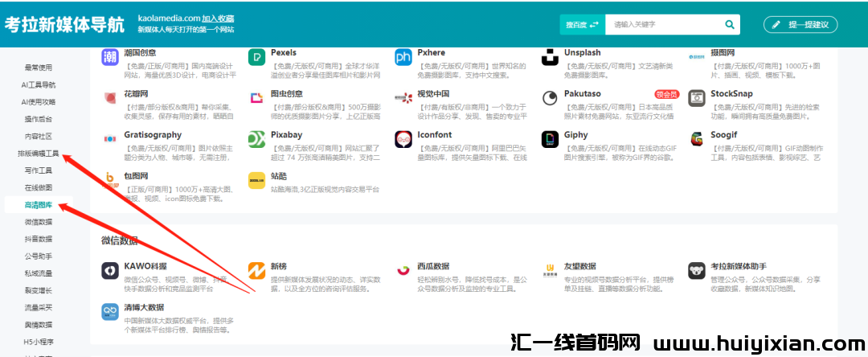
Task: Click the Pixabay green icon
Action: tap(256, 140)
